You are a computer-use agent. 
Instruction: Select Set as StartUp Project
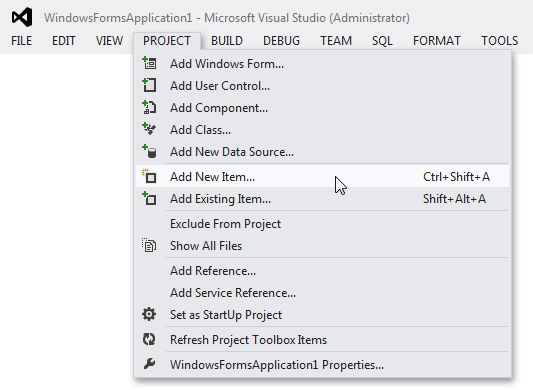pyautogui.click(x=322, y=315)
